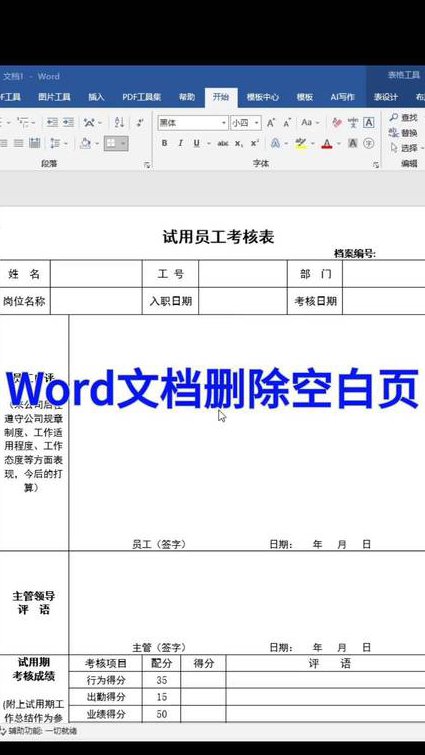This screenshot has width=425, height=755.
Task: Click the phonetic guide icon
Action: pyautogui.click(x=353, y=123)
